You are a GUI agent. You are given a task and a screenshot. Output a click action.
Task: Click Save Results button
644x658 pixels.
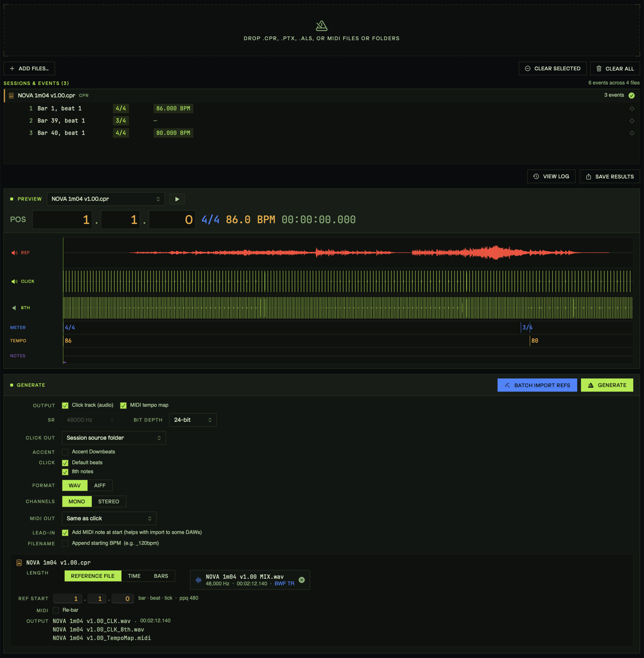(x=610, y=177)
